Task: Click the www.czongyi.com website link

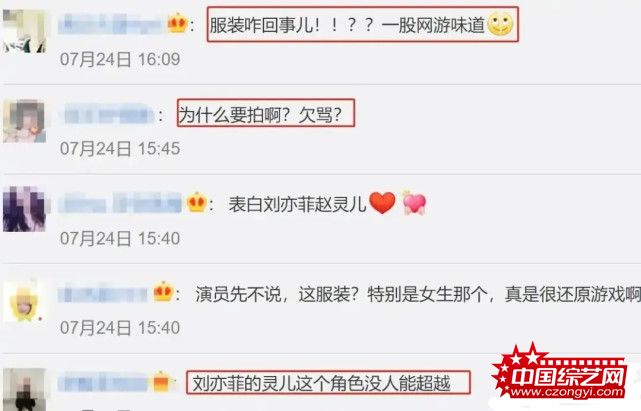Action: point(567,392)
